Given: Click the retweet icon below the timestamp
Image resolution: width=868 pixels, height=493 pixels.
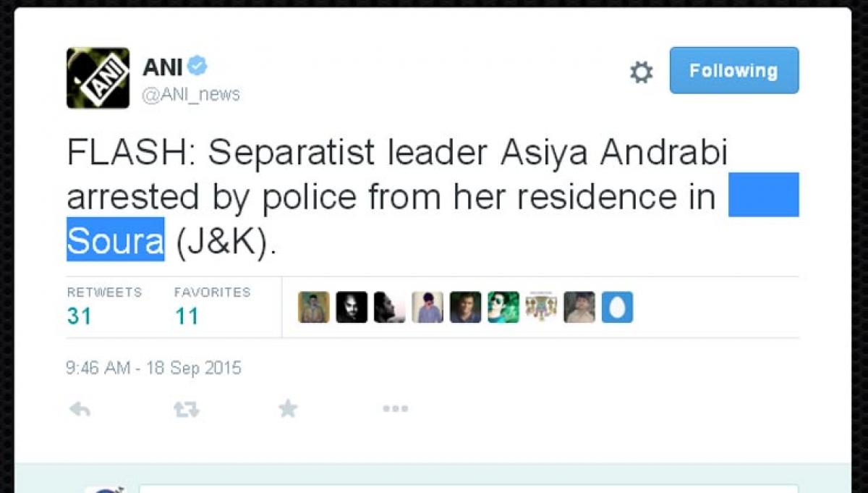Looking at the screenshot, I should click(x=186, y=410).
